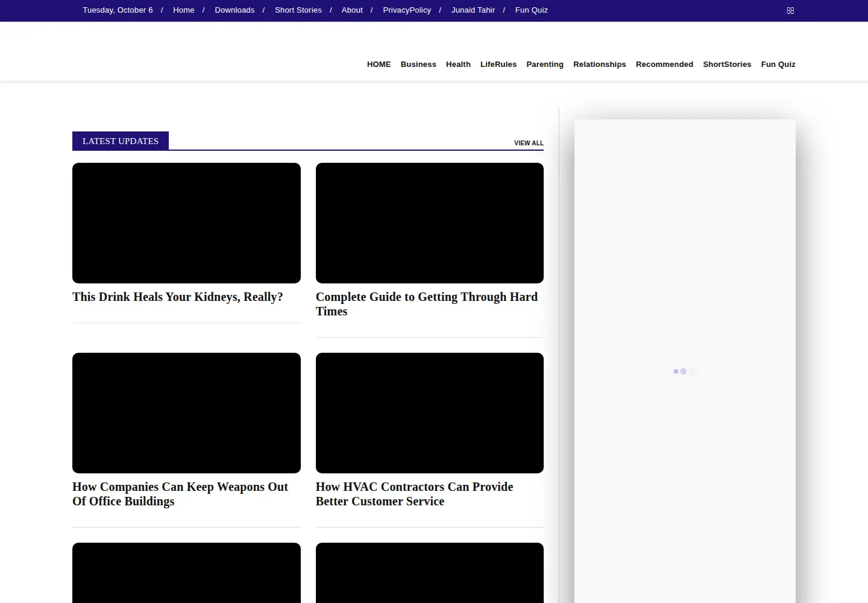Open the Downloads link
This screenshot has width=868, height=603.
(234, 10)
